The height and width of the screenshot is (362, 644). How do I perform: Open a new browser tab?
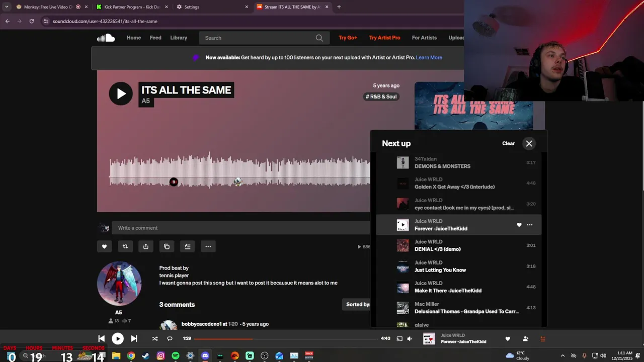[339, 7]
